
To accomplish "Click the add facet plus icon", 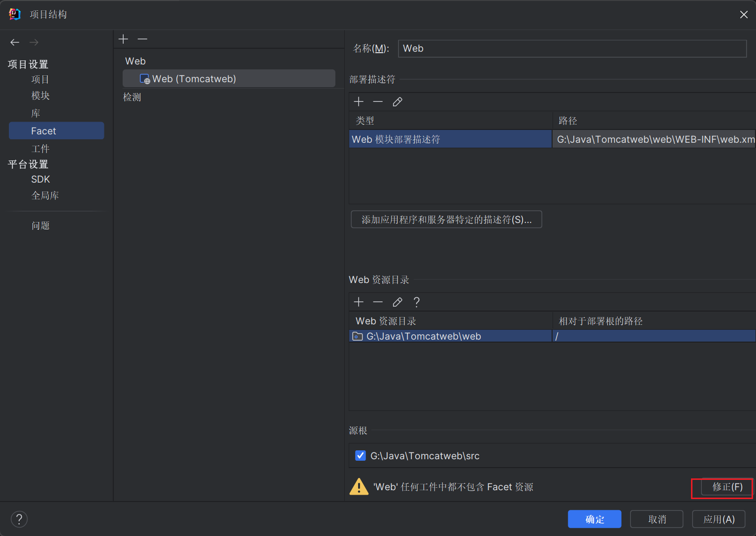I will 123,39.
